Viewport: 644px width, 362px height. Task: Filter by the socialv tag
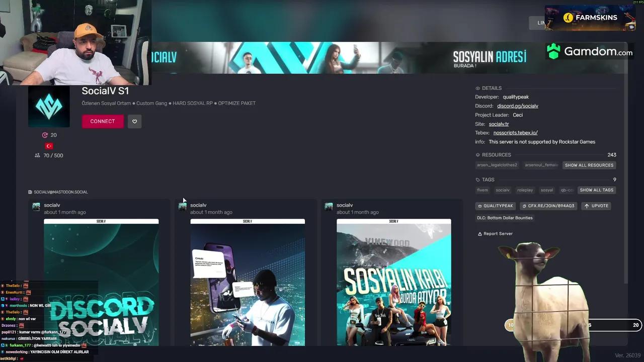tap(502, 190)
